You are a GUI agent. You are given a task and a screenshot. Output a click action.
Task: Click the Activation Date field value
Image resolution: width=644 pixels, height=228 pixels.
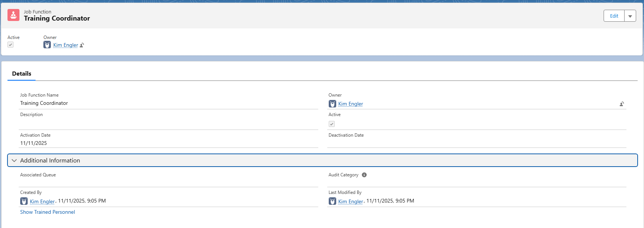tap(34, 143)
